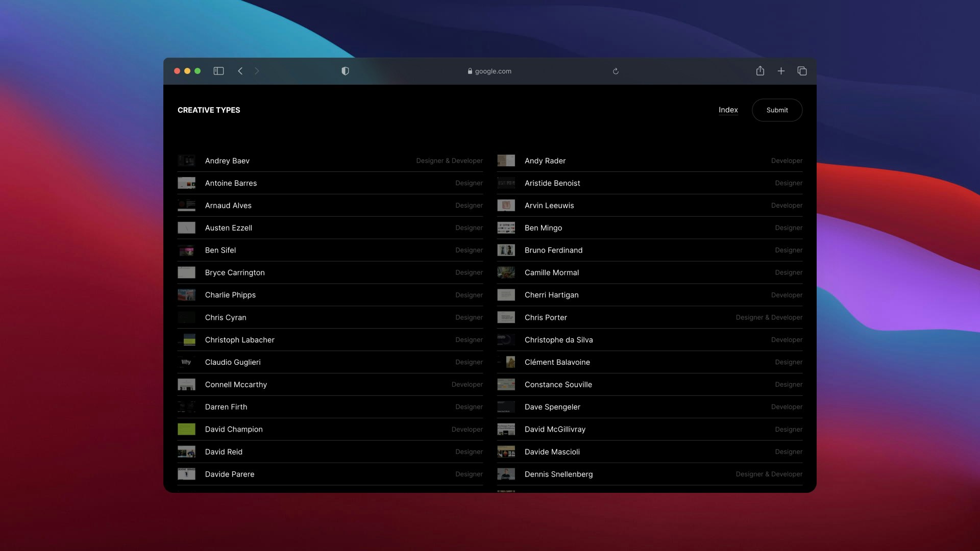This screenshot has height=551, width=980.
Task: Toggle the Safari sidebar icon
Action: [x=218, y=71]
